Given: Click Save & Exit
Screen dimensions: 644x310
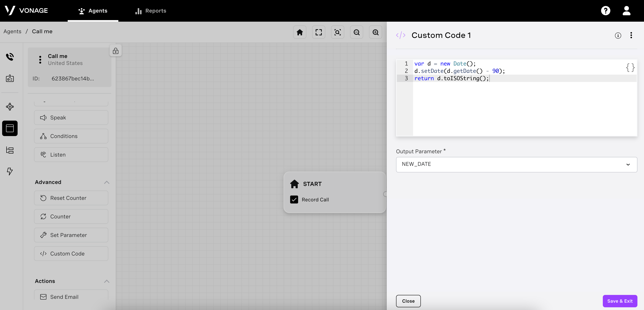Looking at the screenshot, I should pyautogui.click(x=620, y=301).
